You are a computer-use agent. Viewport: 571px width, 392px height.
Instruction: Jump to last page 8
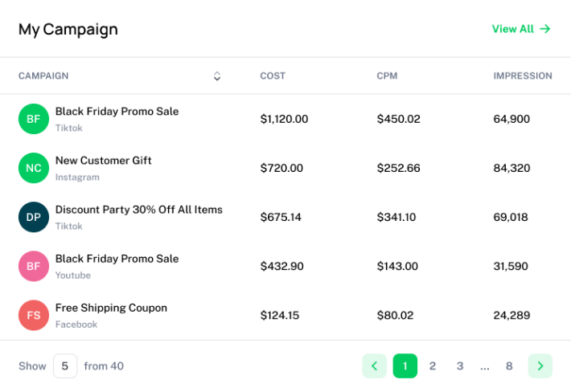(509, 366)
